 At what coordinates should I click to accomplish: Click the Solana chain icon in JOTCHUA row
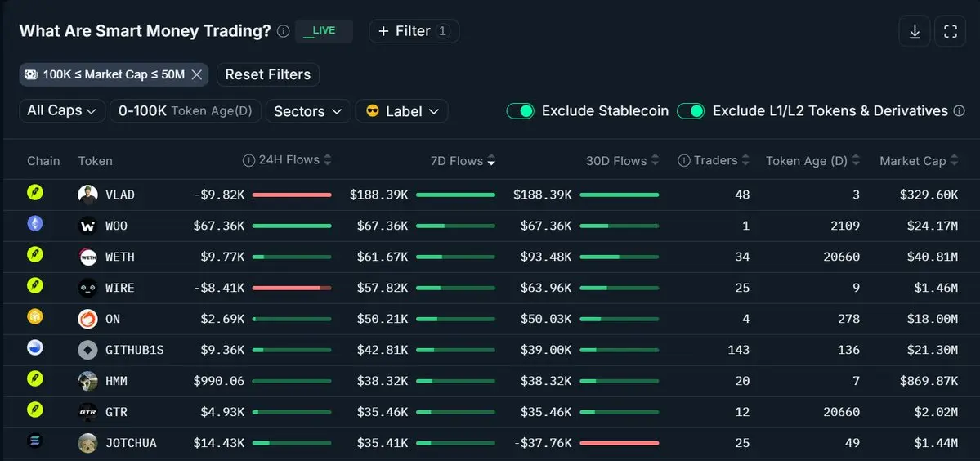pyautogui.click(x=35, y=441)
